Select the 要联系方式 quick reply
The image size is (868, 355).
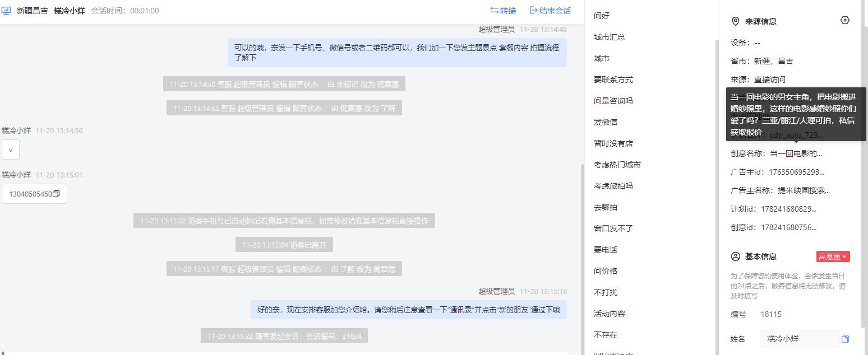point(613,80)
